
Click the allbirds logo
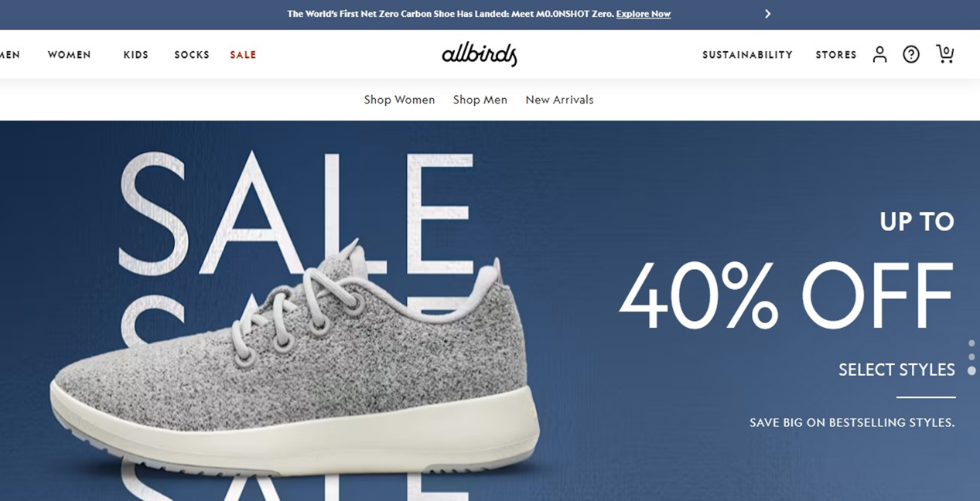click(x=480, y=54)
